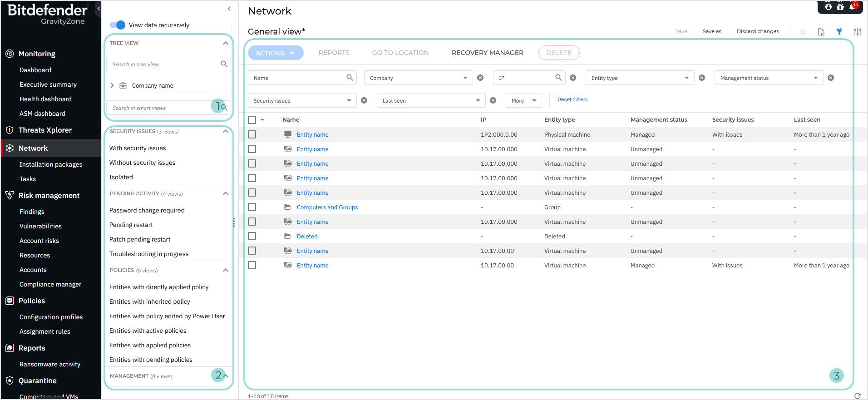
Task: Open the Deleted folder link
Action: [307, 236]
